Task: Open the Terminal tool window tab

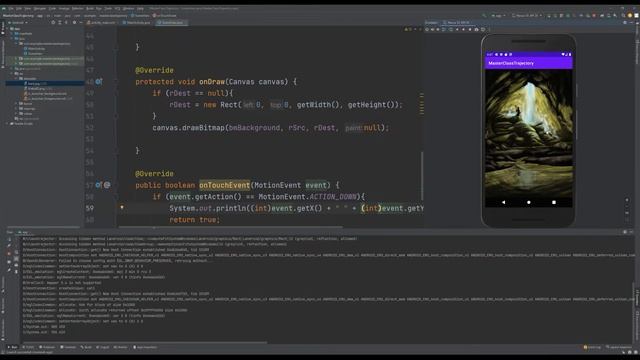Action: coord(68,347)
